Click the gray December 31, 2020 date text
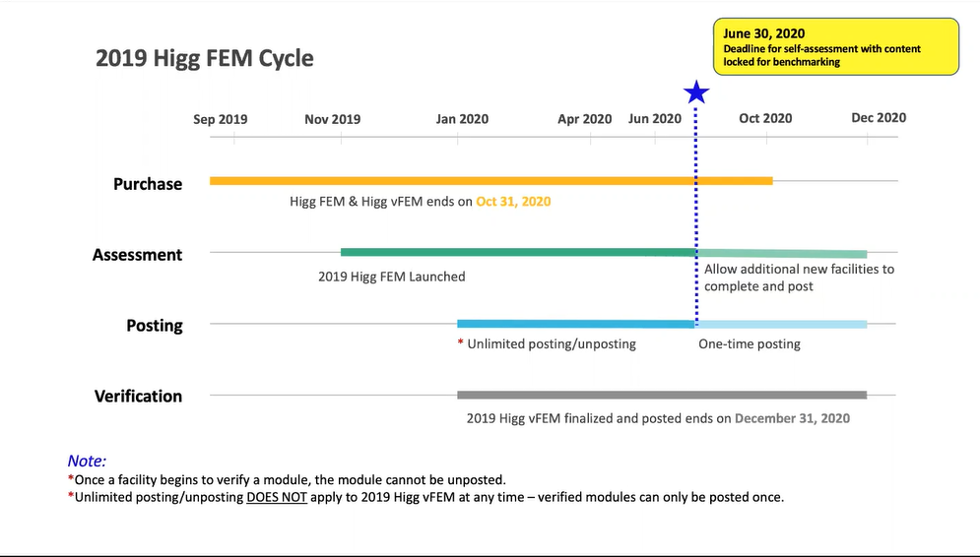The height and width of the screenshot is (557, 980). (x=792, y=418)
